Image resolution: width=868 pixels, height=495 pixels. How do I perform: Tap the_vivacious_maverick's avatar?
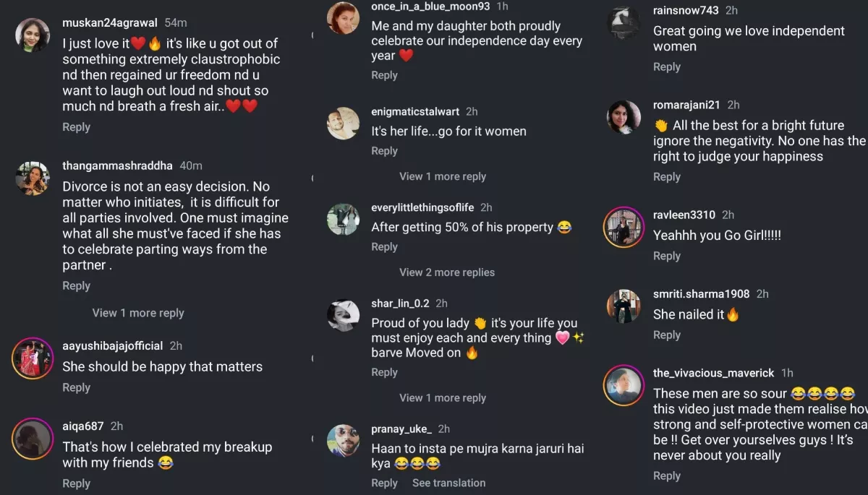(624, 386)
